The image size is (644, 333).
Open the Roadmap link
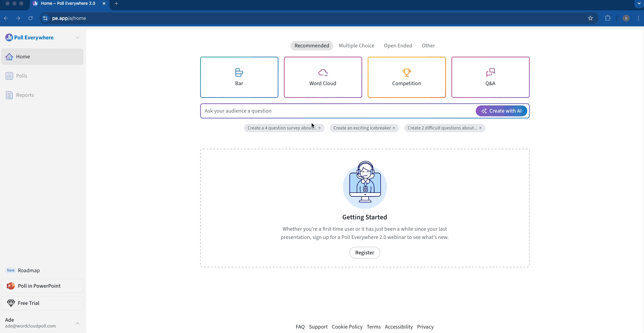[x=29, y=271]
